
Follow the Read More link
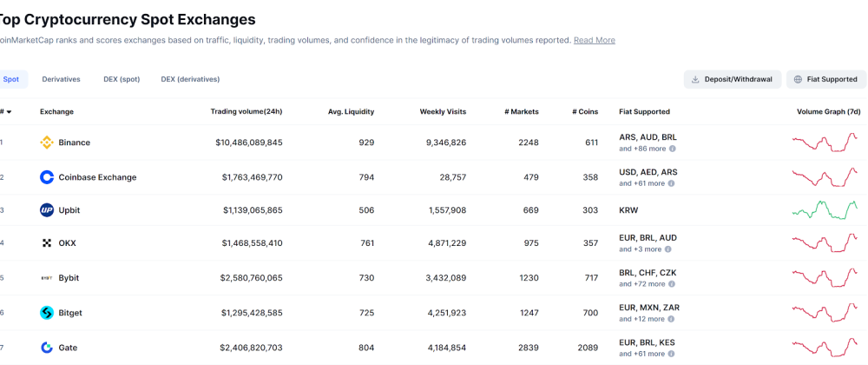tap(594, 40)
